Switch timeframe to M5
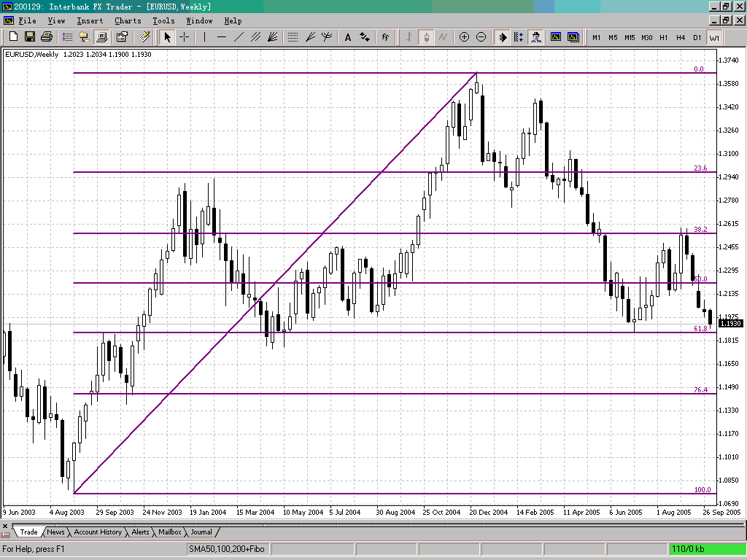This screenshot has width=747, height=560. (x=614, y=37)
